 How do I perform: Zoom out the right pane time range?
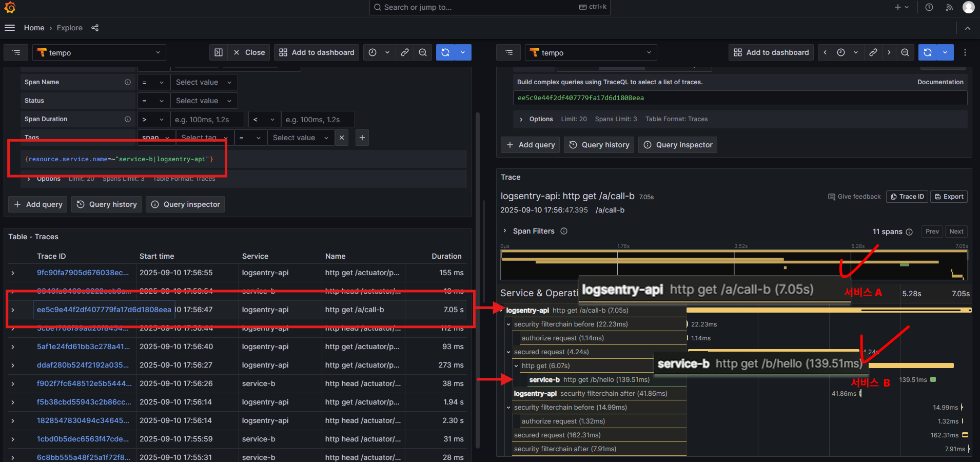click(905, 52)
